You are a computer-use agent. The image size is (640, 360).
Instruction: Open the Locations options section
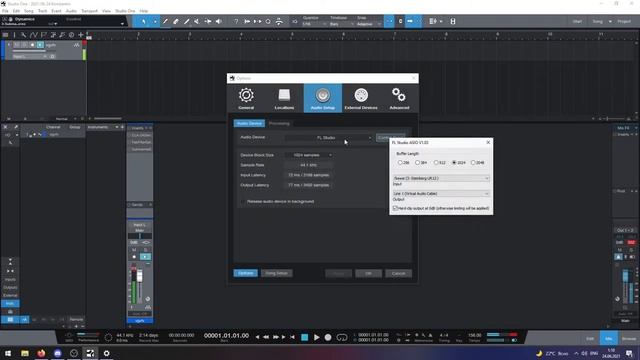284,98
